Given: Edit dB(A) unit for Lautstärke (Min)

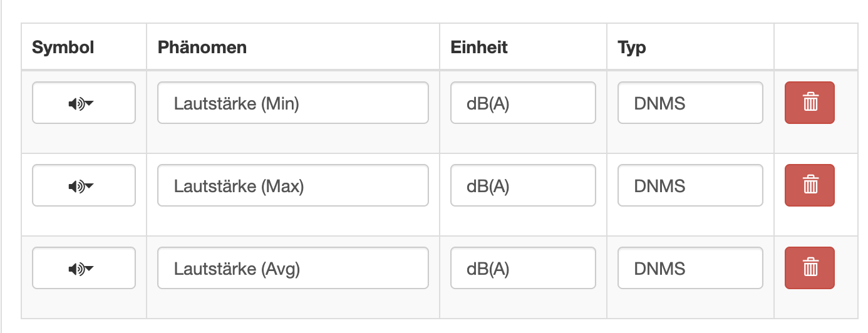Looking at the screenshot, I should click(522, 103).
